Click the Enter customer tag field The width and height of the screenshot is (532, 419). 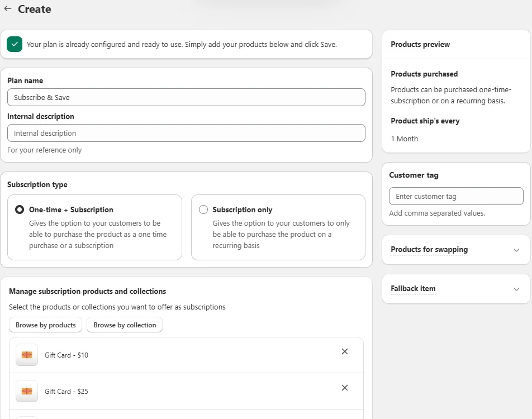point(456,196)
